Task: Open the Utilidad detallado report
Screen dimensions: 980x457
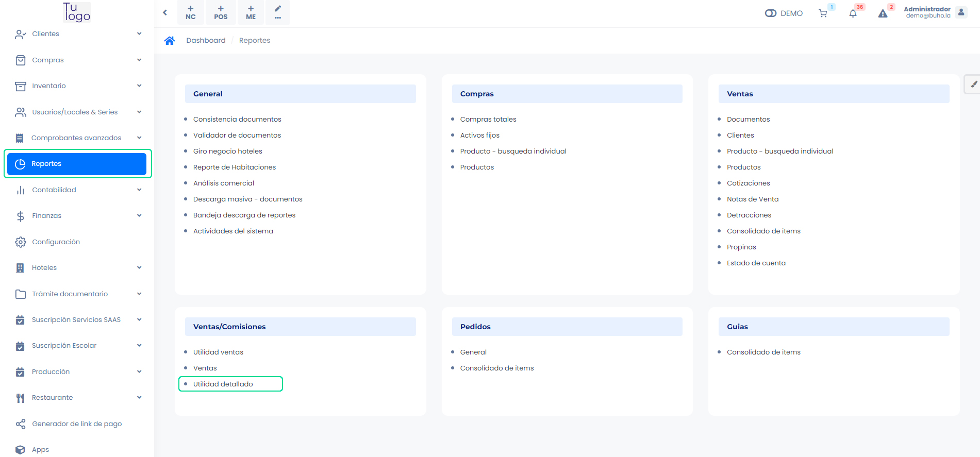Action: [x=223, y=384]
